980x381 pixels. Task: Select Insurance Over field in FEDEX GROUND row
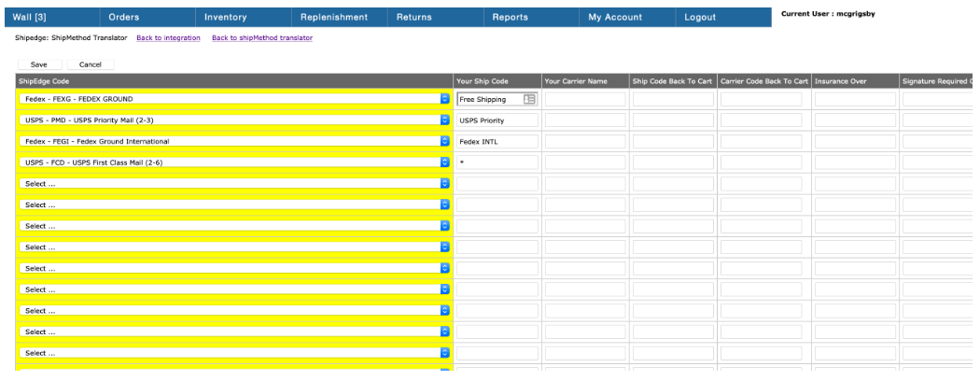855,99
